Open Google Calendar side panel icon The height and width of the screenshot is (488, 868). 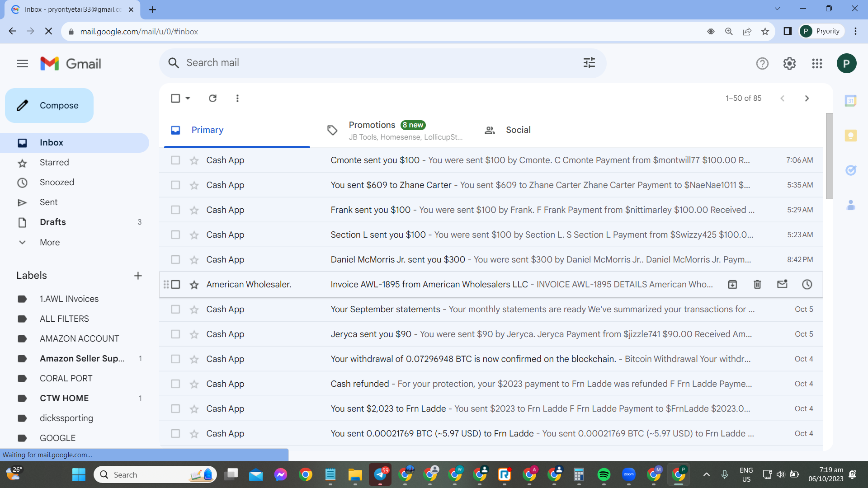tap(851, 101)
